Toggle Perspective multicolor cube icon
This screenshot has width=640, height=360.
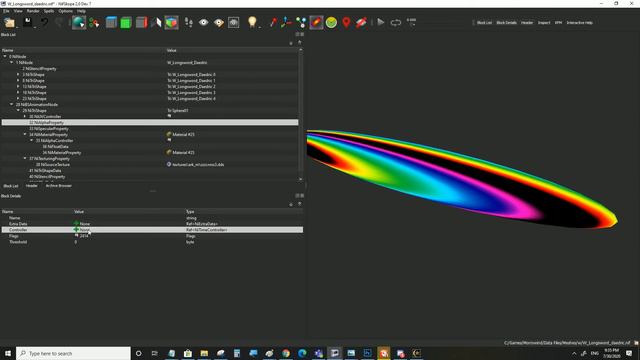point(171,22)
